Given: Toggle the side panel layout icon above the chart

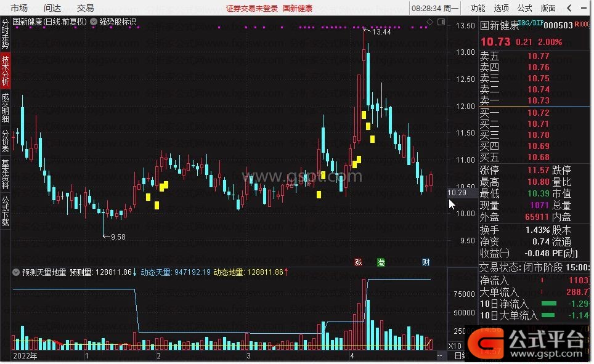Looking at the screenshot, I should pos(441,22).
